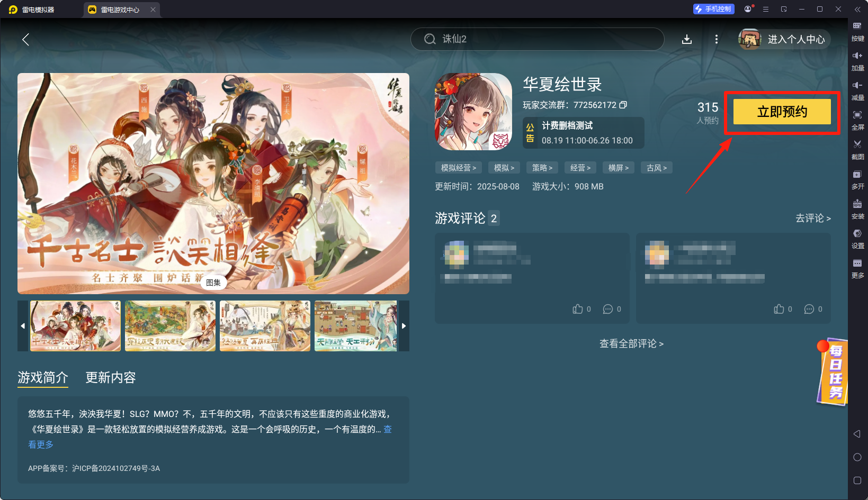Image resolution: width=868 pixels, height=500 pixels.
Task: Open the account icon in title bar
Action: tap(748, 9)
